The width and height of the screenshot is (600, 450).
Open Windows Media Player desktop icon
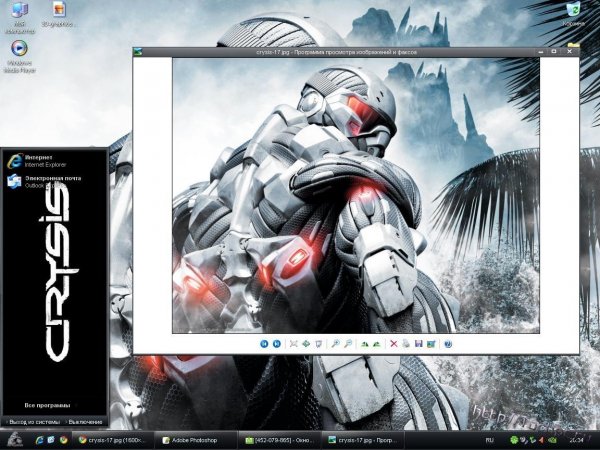[19, 56]
